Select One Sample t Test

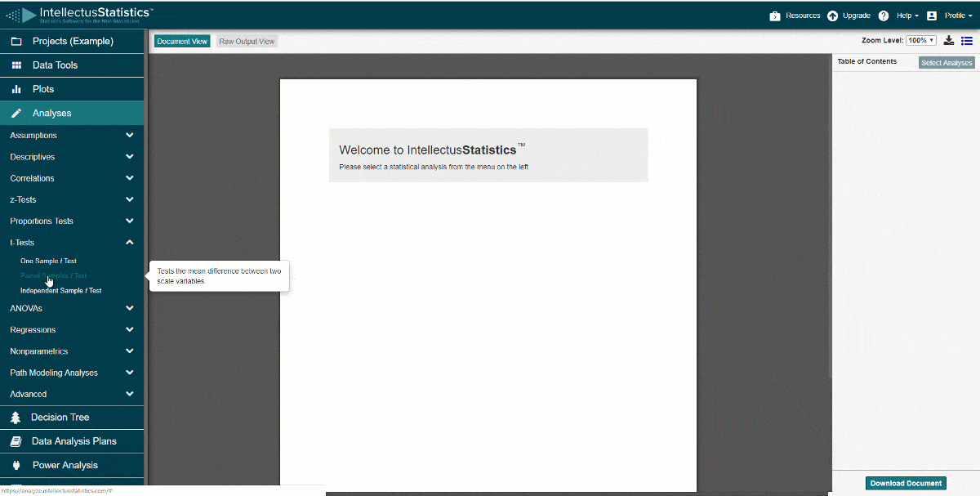pyautogui.click(x=48, y=261)
